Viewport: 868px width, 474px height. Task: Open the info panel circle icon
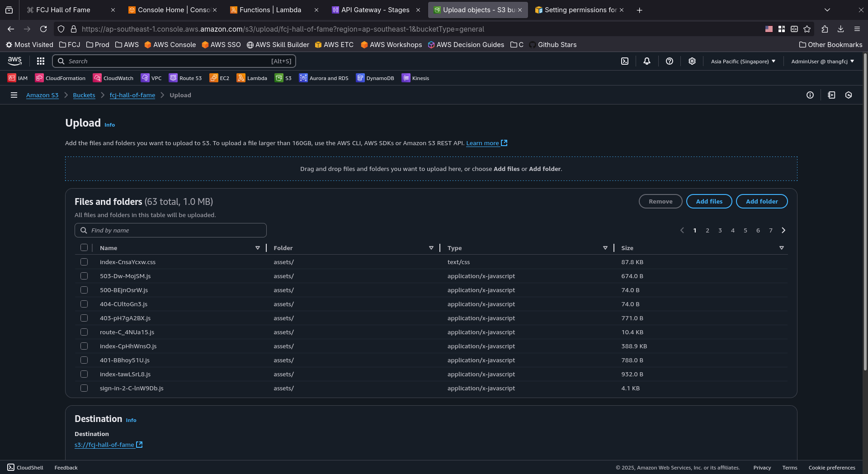tap(810, 95)
